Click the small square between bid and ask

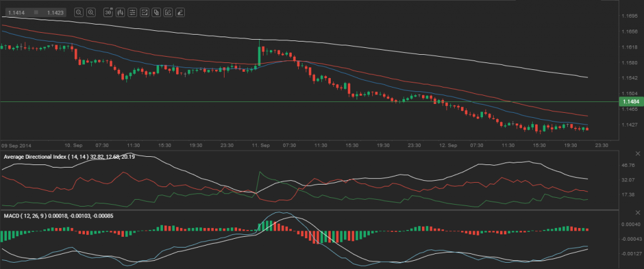36,12
